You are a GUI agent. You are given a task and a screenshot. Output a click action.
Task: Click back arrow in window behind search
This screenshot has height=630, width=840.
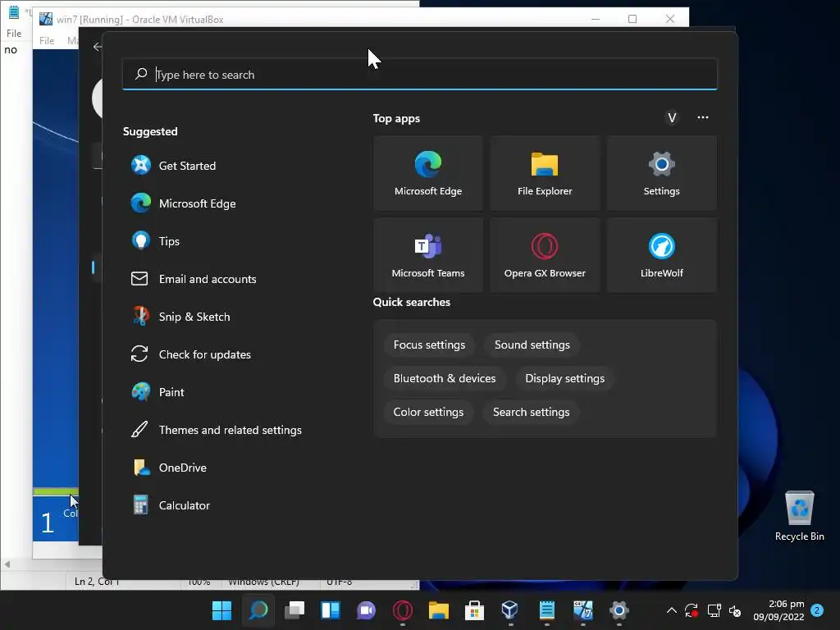point(97,47)
